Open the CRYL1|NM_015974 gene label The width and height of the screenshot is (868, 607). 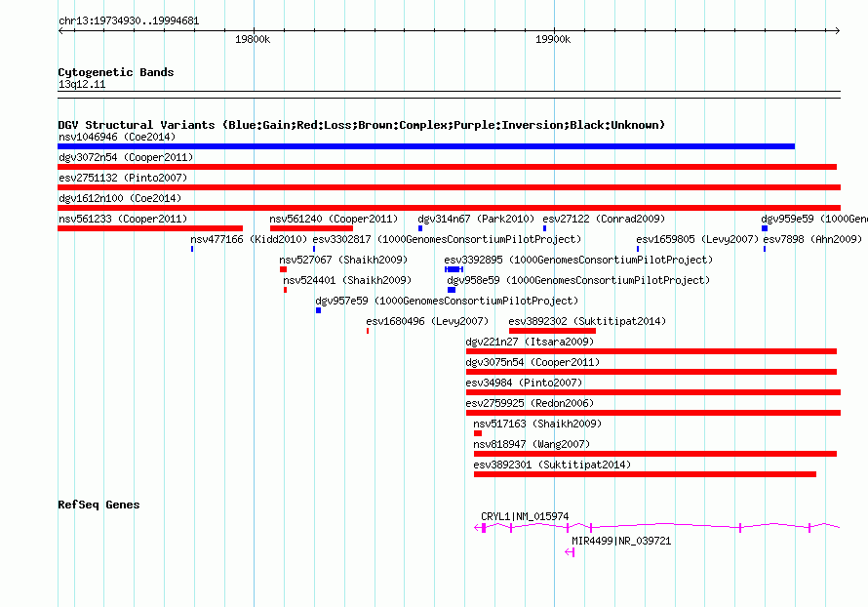tap(525, 516)
